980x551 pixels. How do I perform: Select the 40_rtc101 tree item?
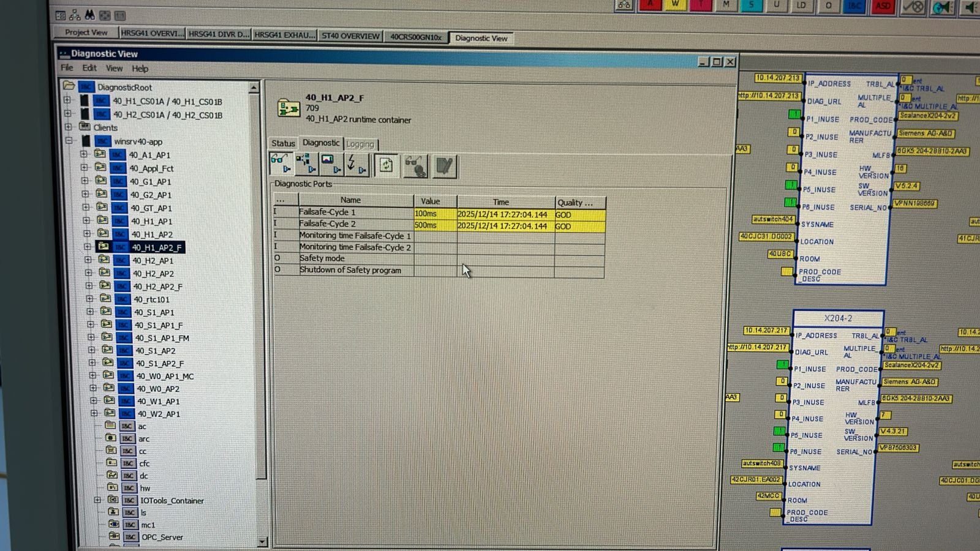pyautogui.click(x=151, y=299)
